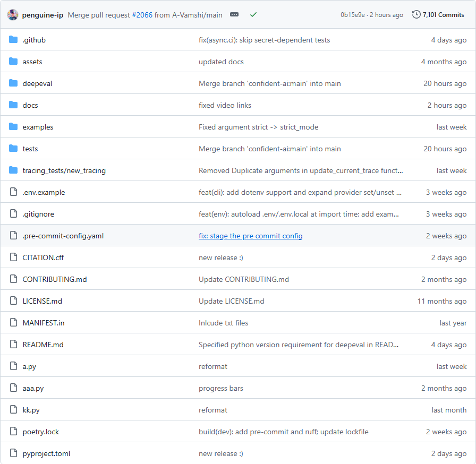Click the docs folder icon

tap(13, 105)
